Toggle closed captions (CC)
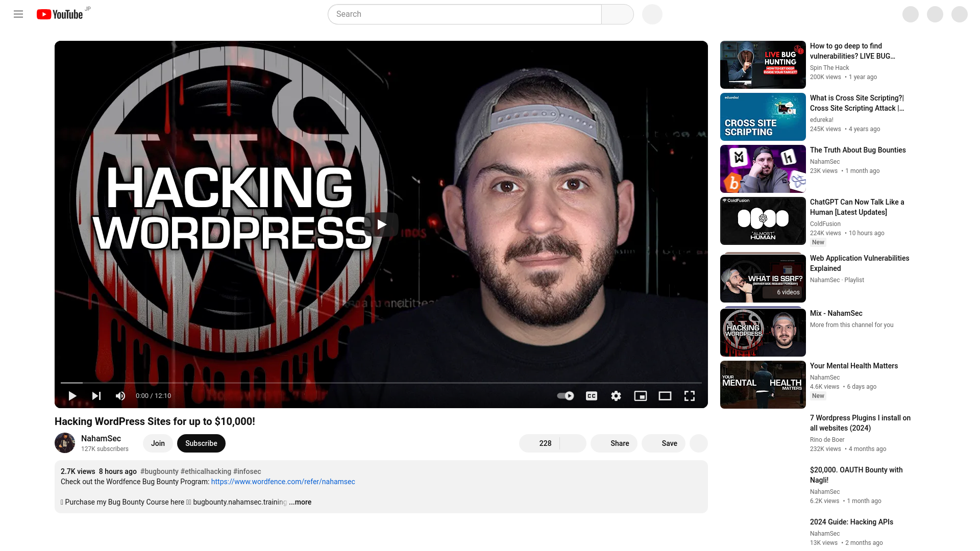The image size is (980, 551). (592, 396)
